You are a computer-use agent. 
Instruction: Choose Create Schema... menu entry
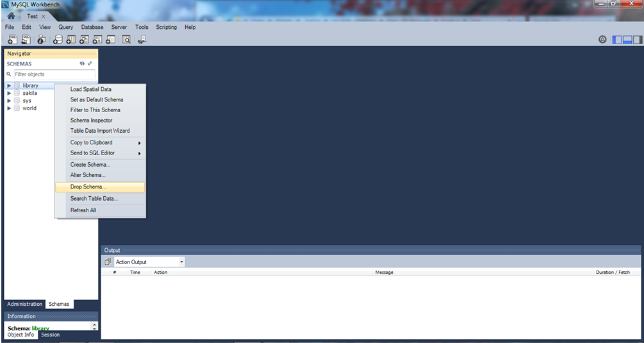(x=100, y=165)
